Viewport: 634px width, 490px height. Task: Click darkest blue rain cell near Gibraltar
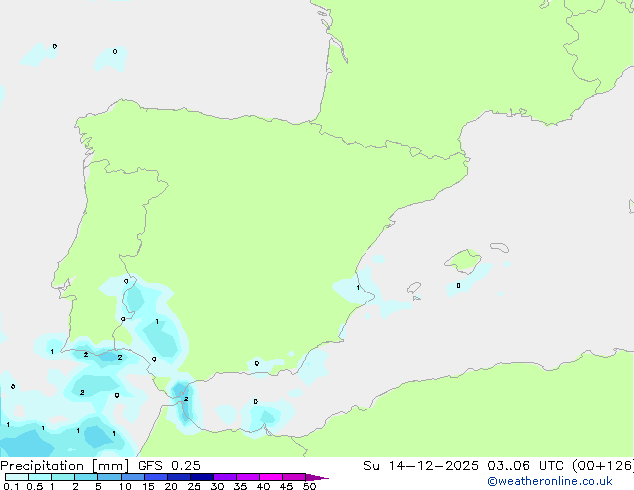click(181, 390)
